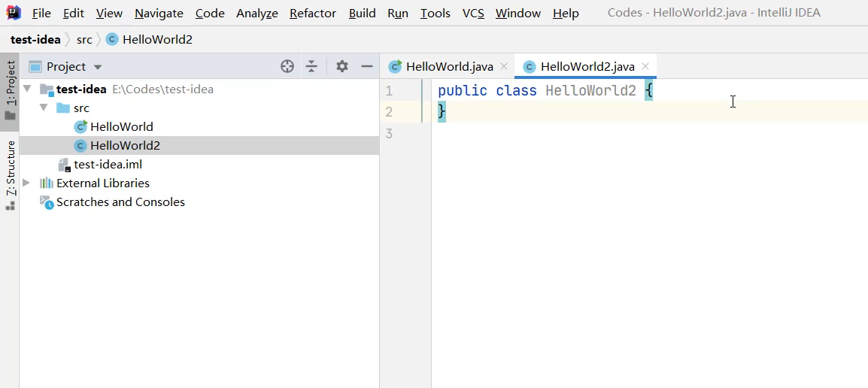Collapse the src folder

tap(44, 108)
